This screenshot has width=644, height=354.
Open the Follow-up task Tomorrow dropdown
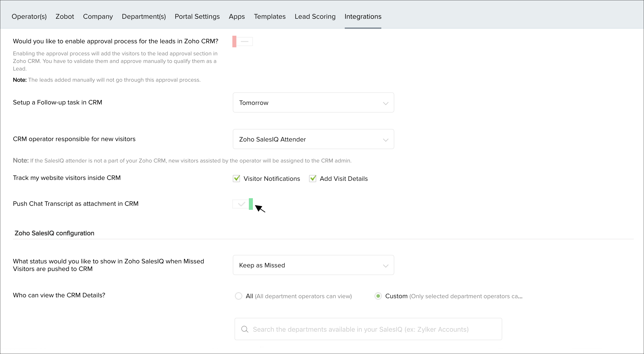313,103
